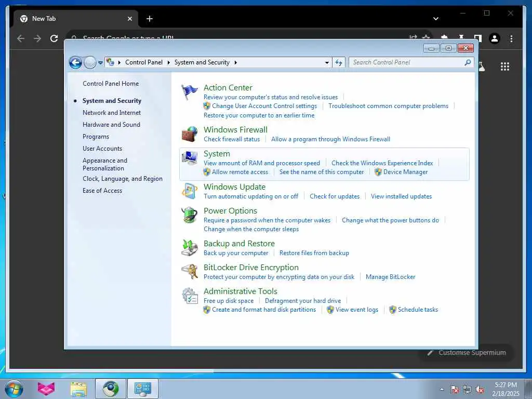Open Change what the power buttons do
Screen dimensions: 532x399
390,220
